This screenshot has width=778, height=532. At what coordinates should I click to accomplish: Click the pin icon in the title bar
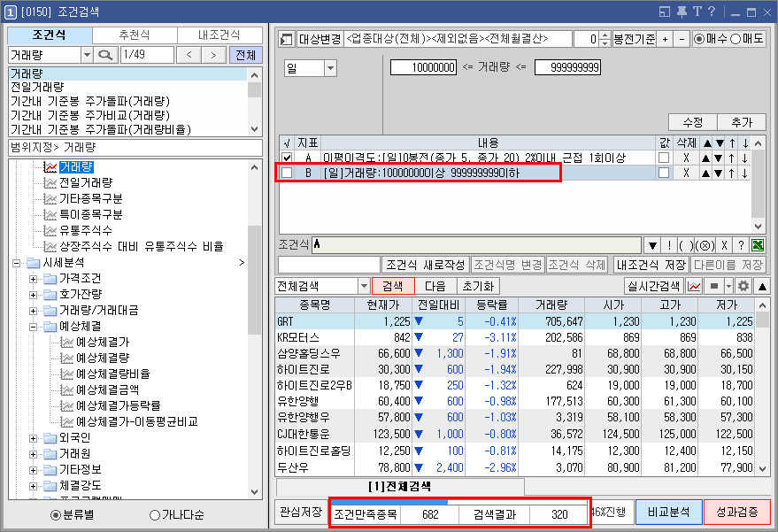click(x=682, y=10)
